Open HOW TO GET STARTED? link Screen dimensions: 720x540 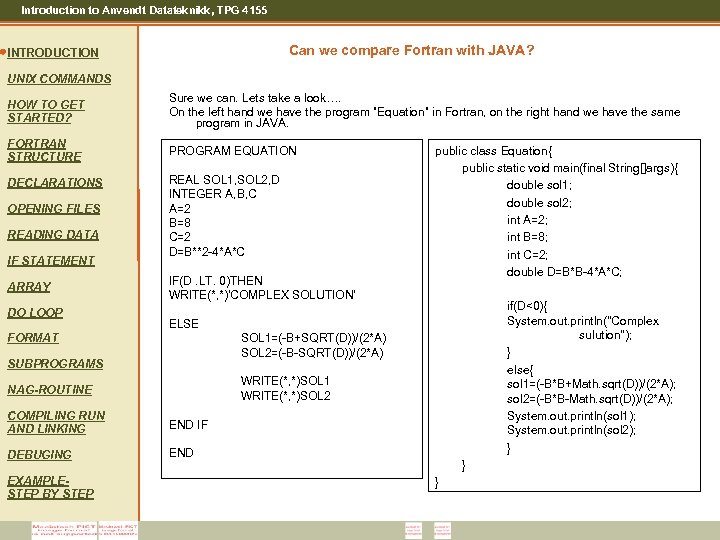pyautogui.click(x=46, y=111)
